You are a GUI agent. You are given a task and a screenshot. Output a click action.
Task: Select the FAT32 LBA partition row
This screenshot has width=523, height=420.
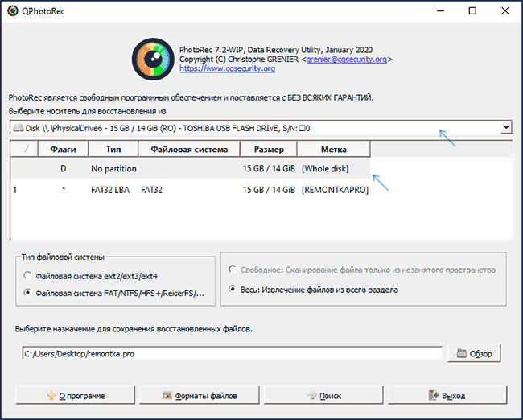coord(191,190)
